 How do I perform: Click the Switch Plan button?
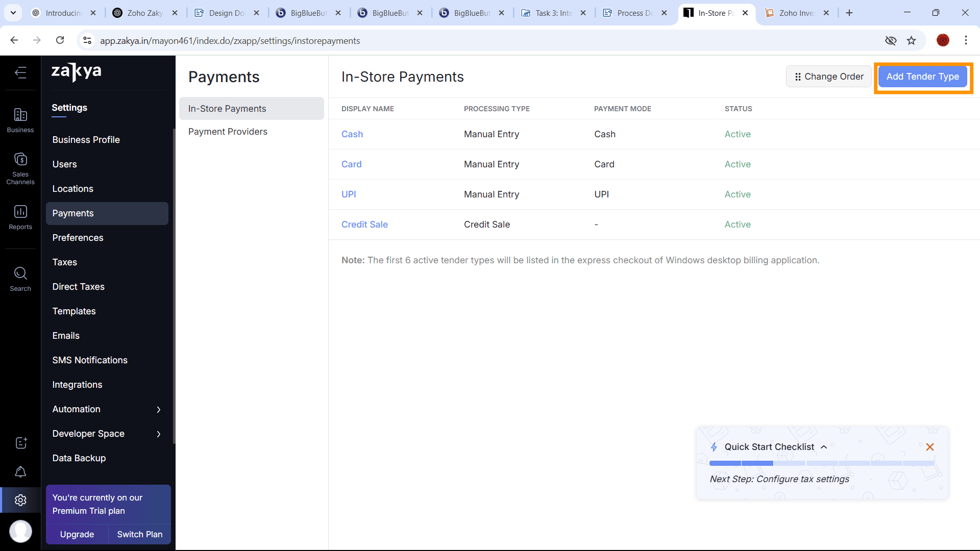click(x=140, y=534)
